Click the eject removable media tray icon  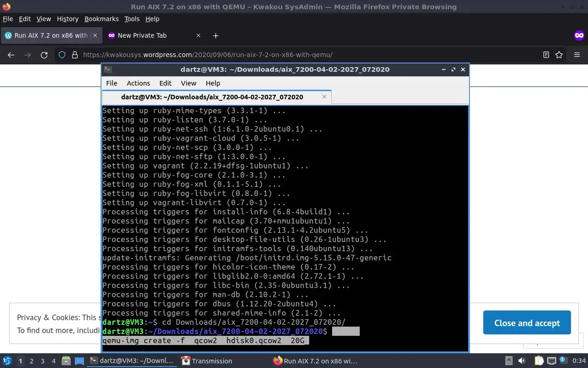coord(509,361)
